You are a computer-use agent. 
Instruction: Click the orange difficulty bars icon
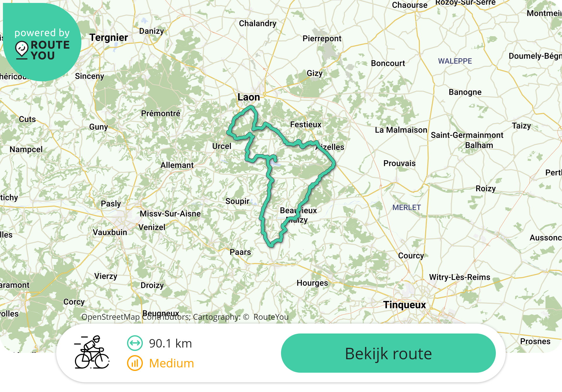pos(135,363)
